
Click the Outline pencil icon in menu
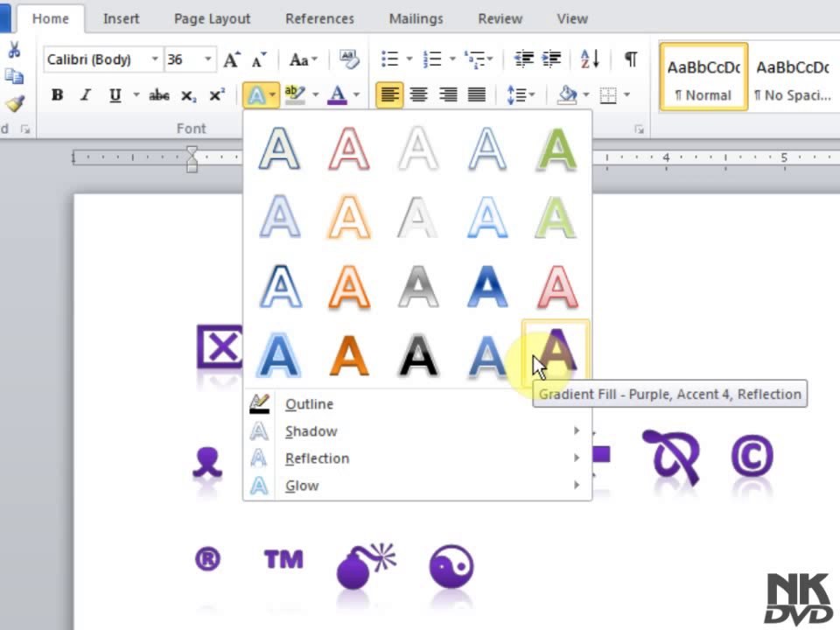pyautogui.click(x=259, y=404)
